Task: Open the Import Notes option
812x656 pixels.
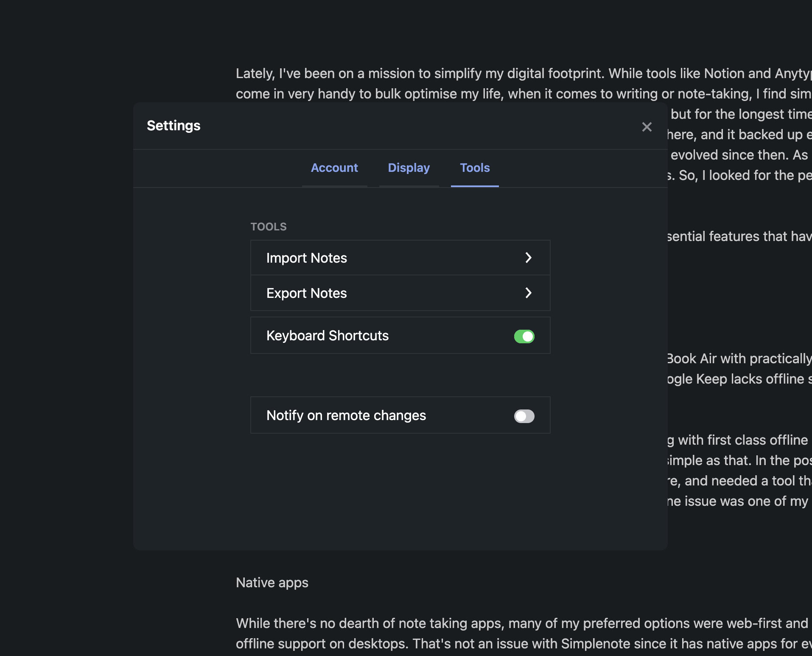Action: (306, 258)
